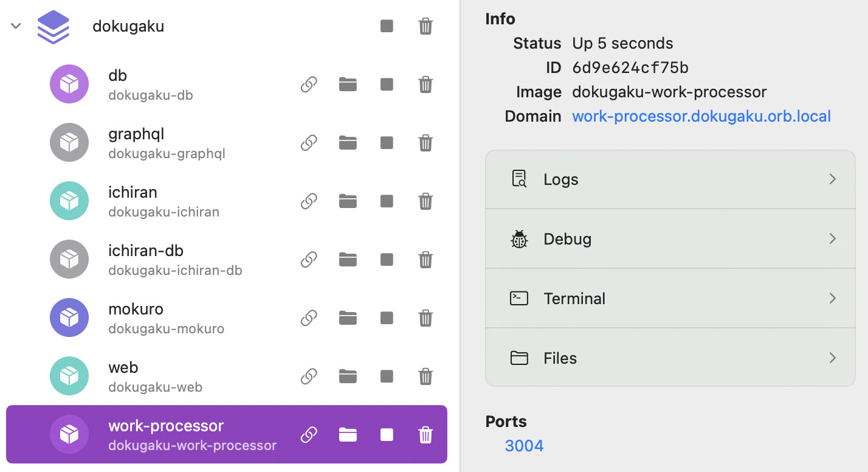868x472 pixels.
Task: Open files folder for db container
Action: point(348,84)
